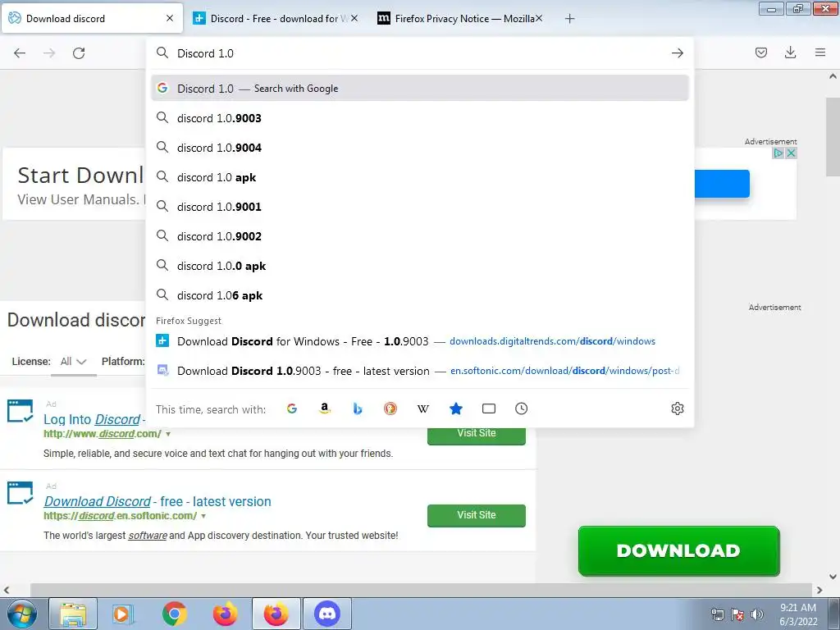The width and height of the screenshot is (840, 630).
Task: Open Discord from the taskbar
Action: pyautogui.click(x=327, y=614)
